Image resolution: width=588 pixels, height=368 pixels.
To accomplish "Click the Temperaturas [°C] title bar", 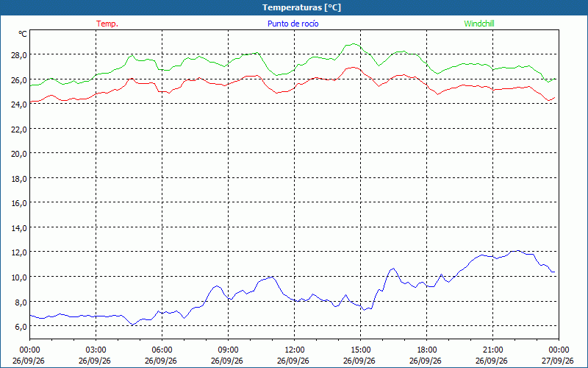I will pos(294,7).
